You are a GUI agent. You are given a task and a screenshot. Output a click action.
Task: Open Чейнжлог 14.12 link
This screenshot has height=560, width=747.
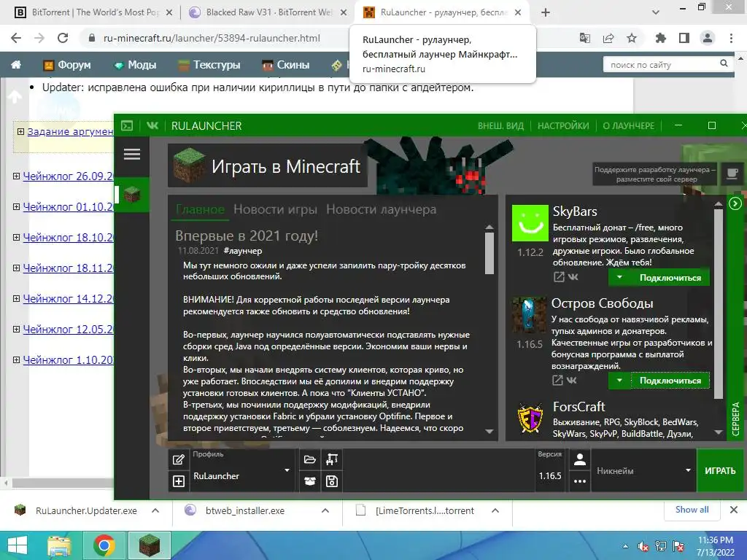tap(68, 298)
